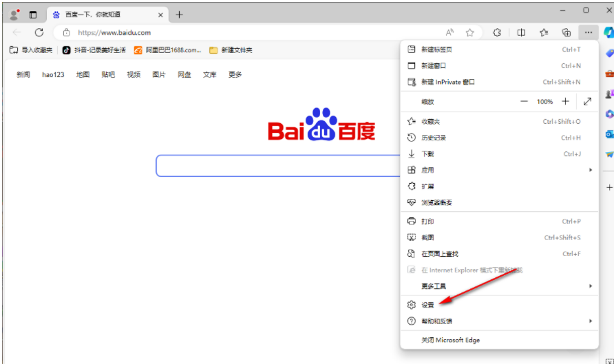Select 打印 menu item
Screen dimensions: 614x364
tap(499, 222)
